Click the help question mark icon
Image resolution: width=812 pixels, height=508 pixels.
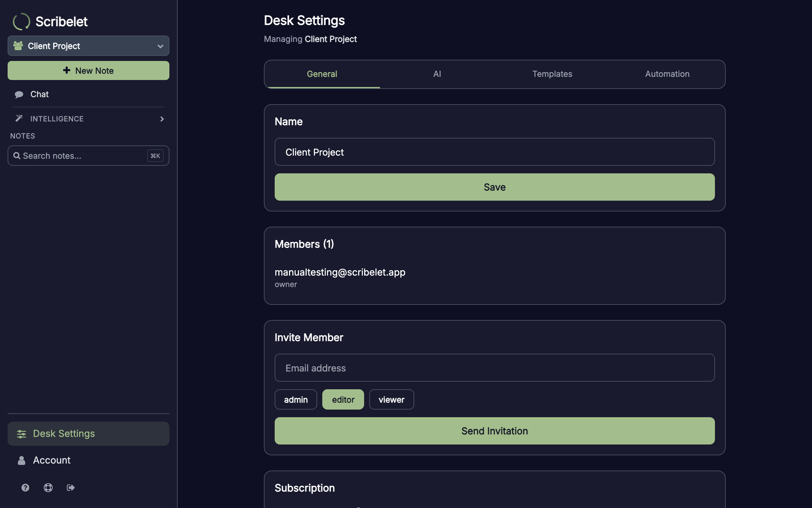coord(25,487)
